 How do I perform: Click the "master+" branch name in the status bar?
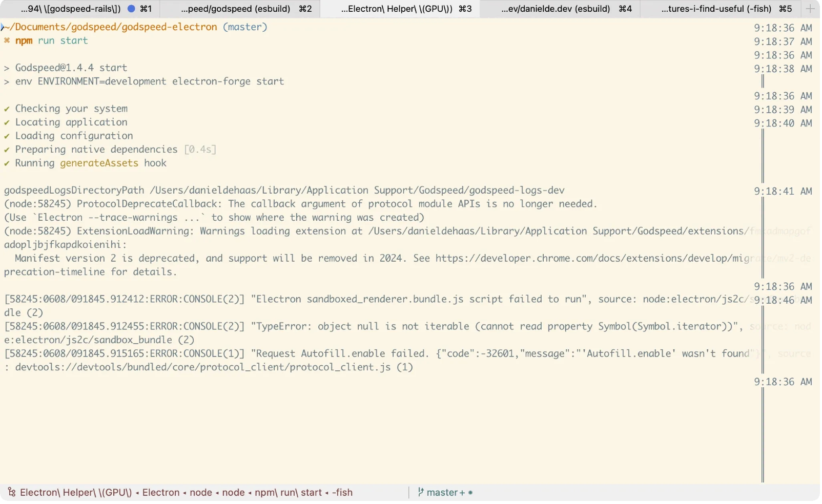(445, 493)
